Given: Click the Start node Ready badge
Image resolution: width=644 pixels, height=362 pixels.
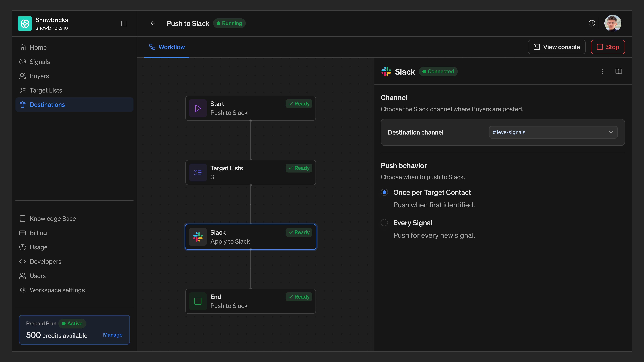Looking at the screenshot, I should (299, 104).
